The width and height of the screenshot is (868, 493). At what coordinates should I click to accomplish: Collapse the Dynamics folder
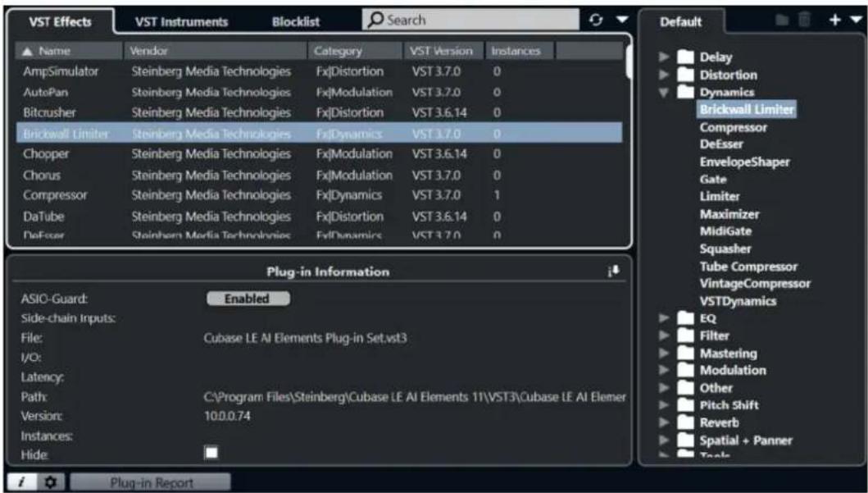pyautogui.click(x=664, y=93)
